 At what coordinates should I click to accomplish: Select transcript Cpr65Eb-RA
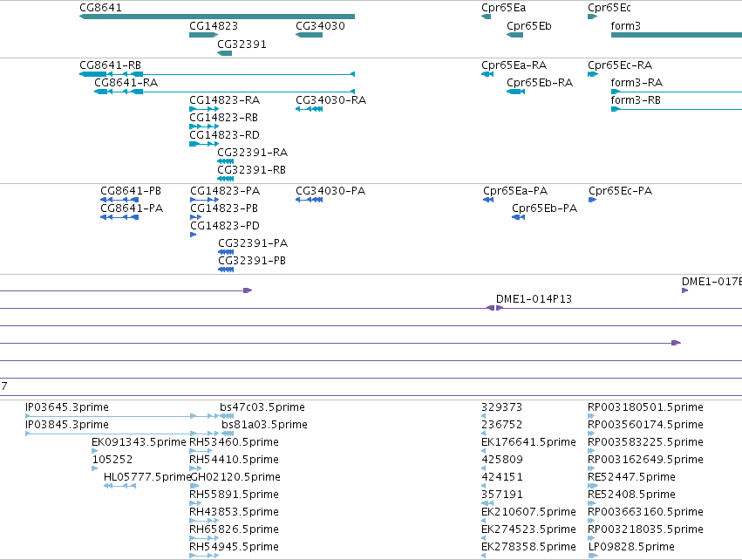click(516, 92)
